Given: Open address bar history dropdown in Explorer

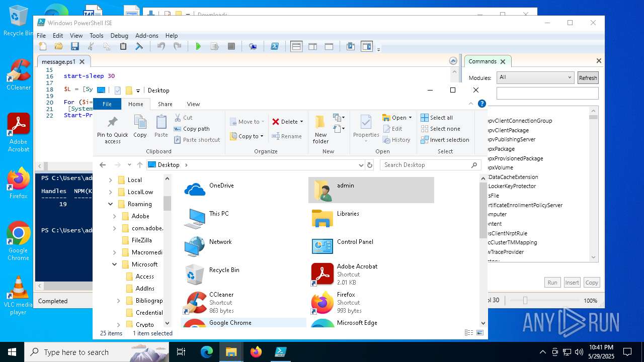Looking at the screenshot, I should pos(361,165).
